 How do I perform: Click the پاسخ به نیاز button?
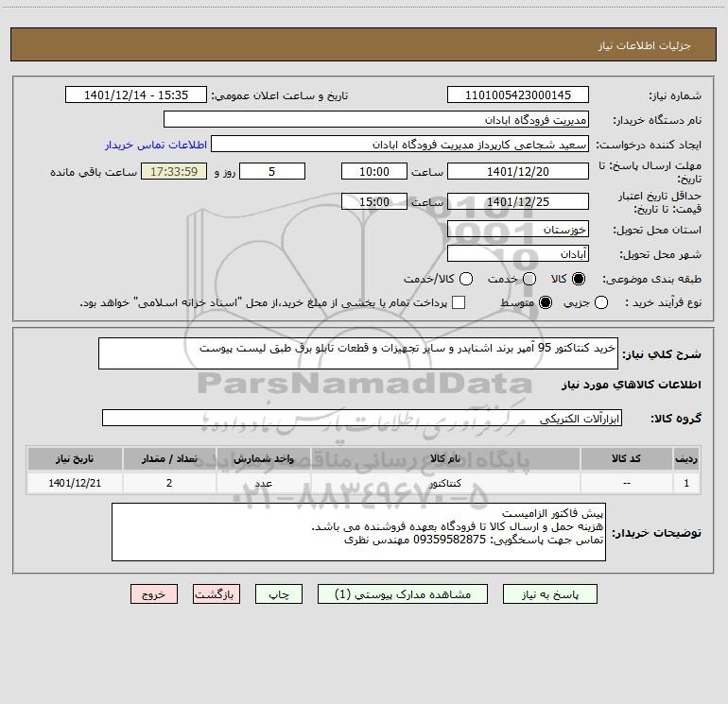point(549,594)
